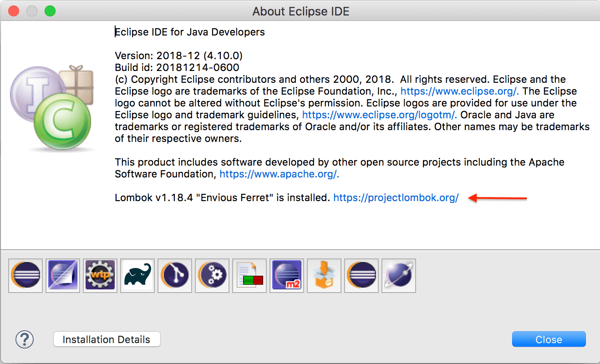Click the Eclipse page-curl feature icon
The width and height of the screenshot is (600, 364).
coord(63,275)
